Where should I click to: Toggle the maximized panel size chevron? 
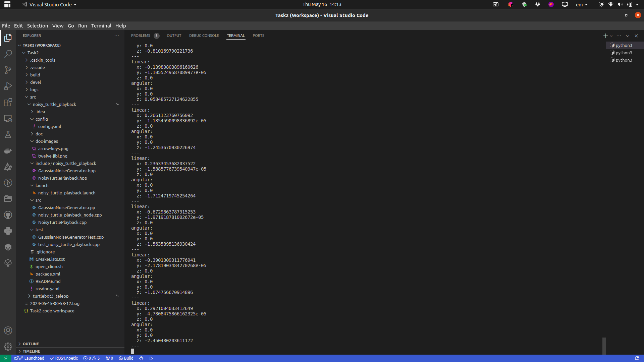[628, 36]
